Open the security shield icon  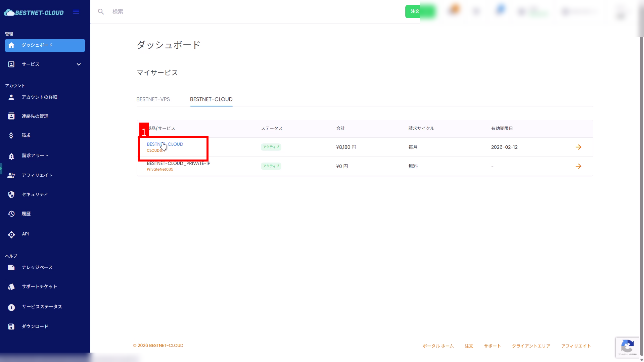click(x=11, y=195)
